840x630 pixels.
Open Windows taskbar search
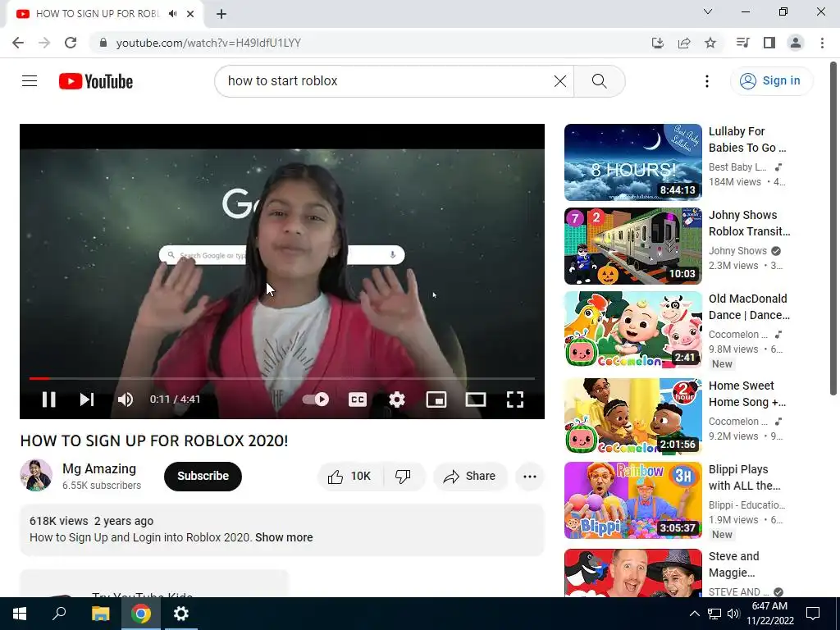click(x=59, y=614)
